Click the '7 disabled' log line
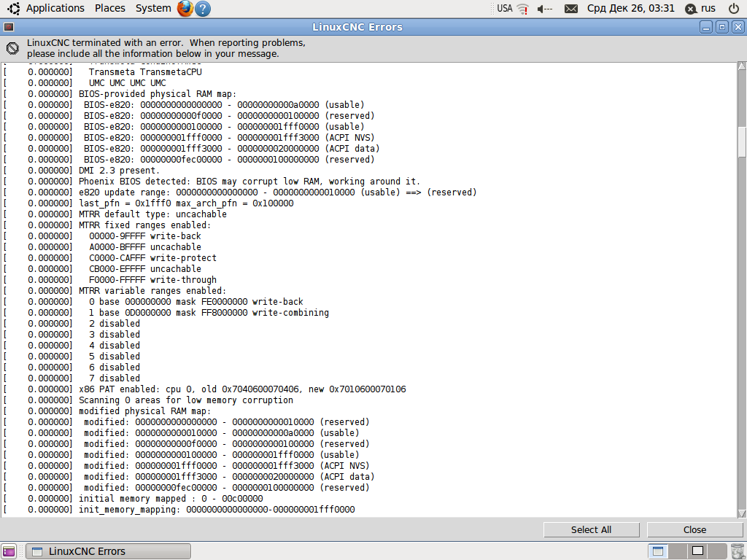The height and width of the screenshot is (560, 747). (x=115, y=378)
